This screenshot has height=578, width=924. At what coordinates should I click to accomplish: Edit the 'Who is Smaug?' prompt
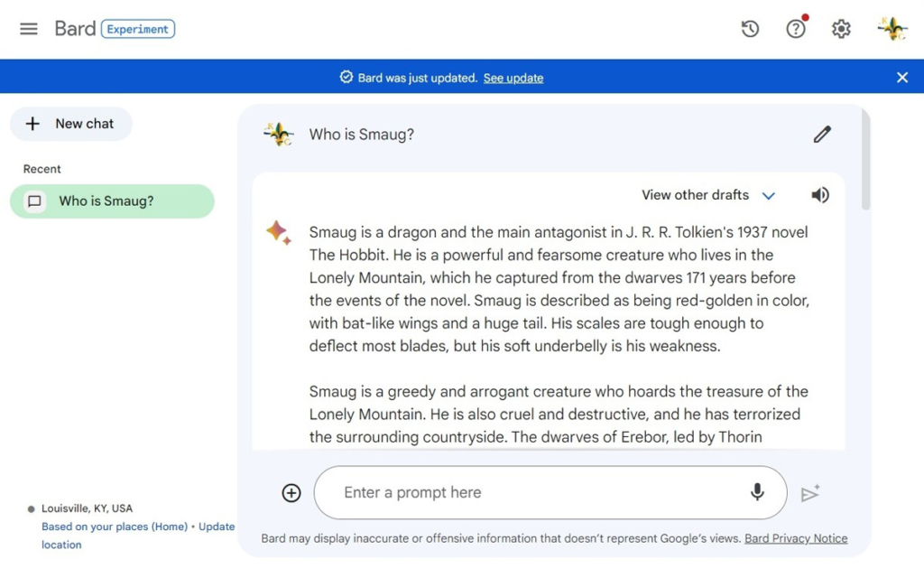[821, 135]
